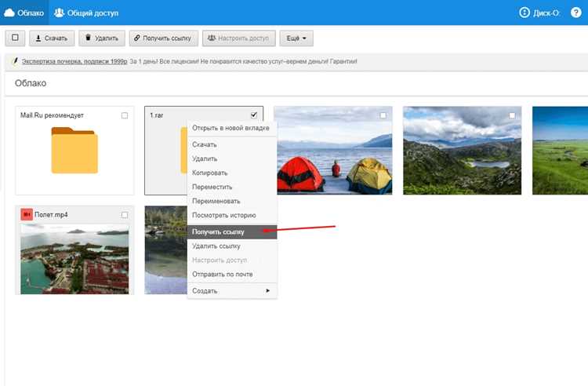Choose Удалить ссылку in context menu
Viewport: 588px width, 386px height.
point(232,246)
